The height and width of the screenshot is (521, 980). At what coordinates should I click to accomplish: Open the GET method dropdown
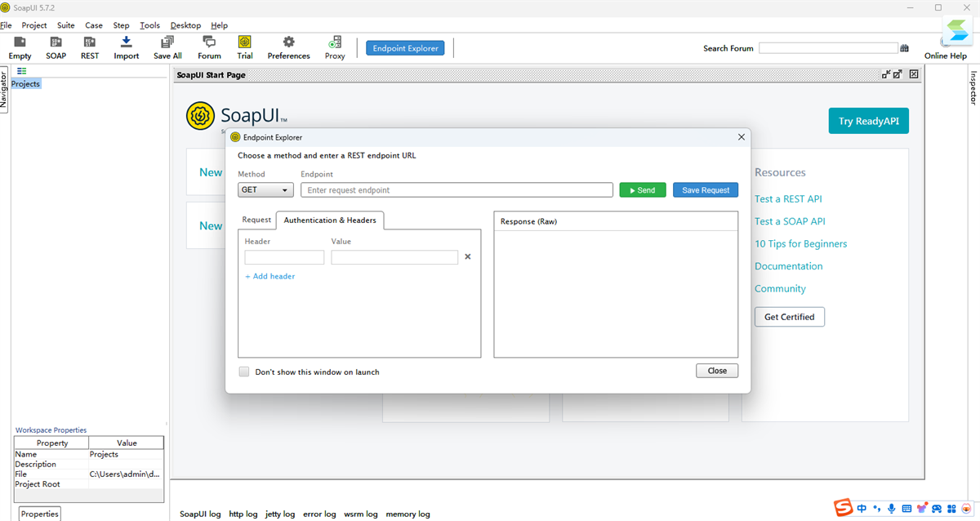tap(265, 189)
